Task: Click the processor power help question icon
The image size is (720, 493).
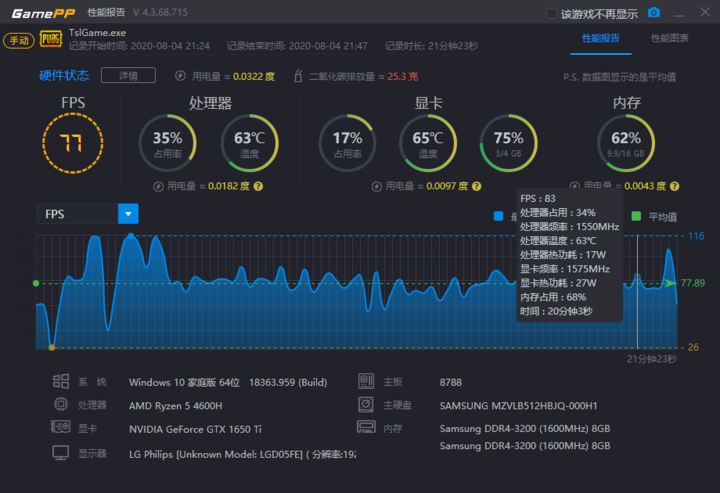Action: [x=258, y=186]
